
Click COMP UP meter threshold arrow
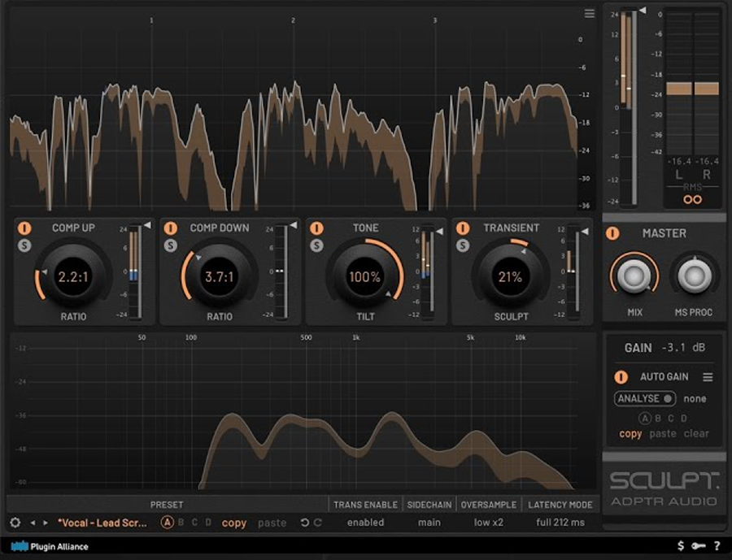click(x=147, y=225)
